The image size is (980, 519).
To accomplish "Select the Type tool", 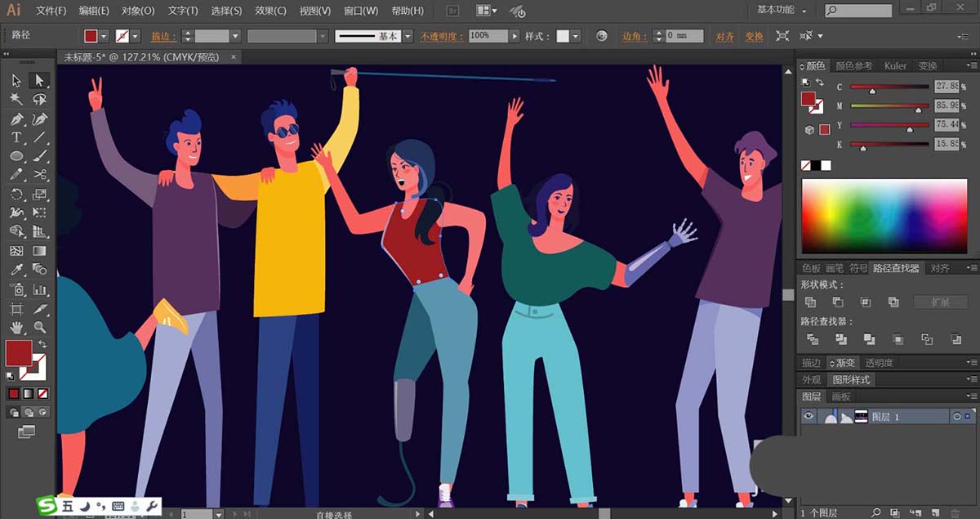I will [x=16, y=137].
